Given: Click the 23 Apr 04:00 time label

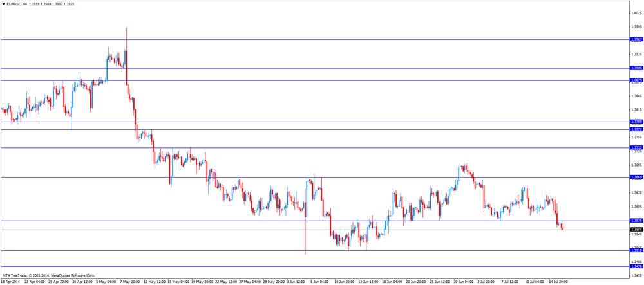Looking at the screenshot, I should 35,282.
